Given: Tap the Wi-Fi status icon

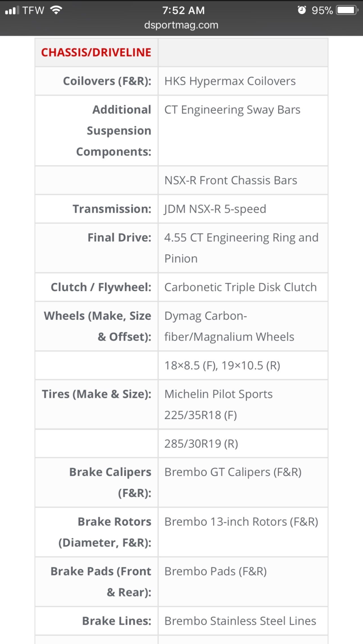Looking at the screenshot, I should [x=56, y=10].
